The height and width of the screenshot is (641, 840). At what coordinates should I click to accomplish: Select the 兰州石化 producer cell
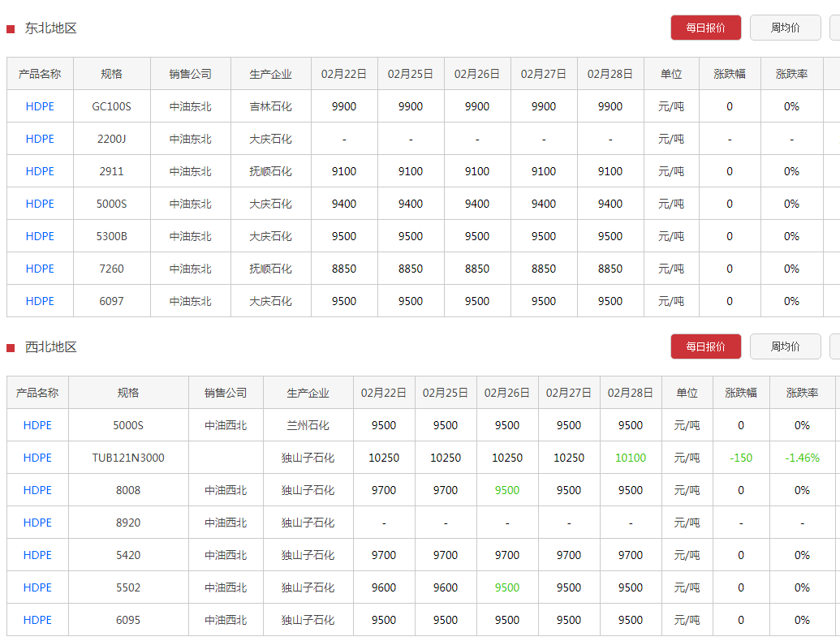click(x=308, y=425)
